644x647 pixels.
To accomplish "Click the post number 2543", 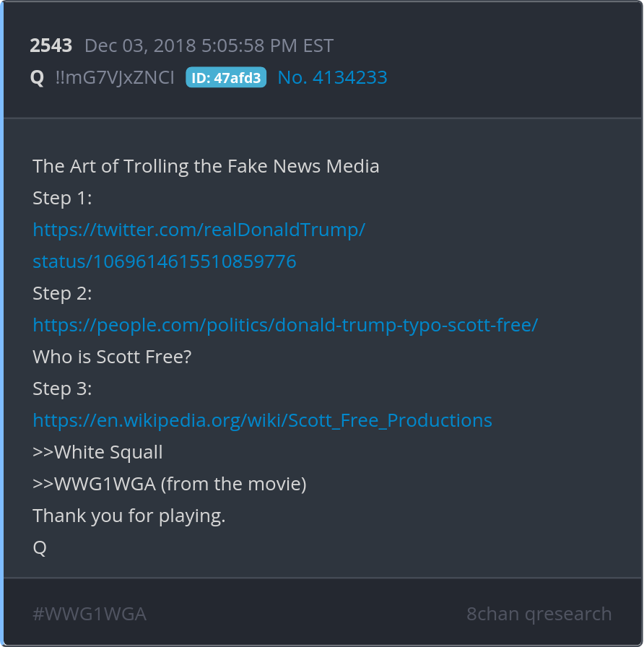I will [x=51, y=45].
